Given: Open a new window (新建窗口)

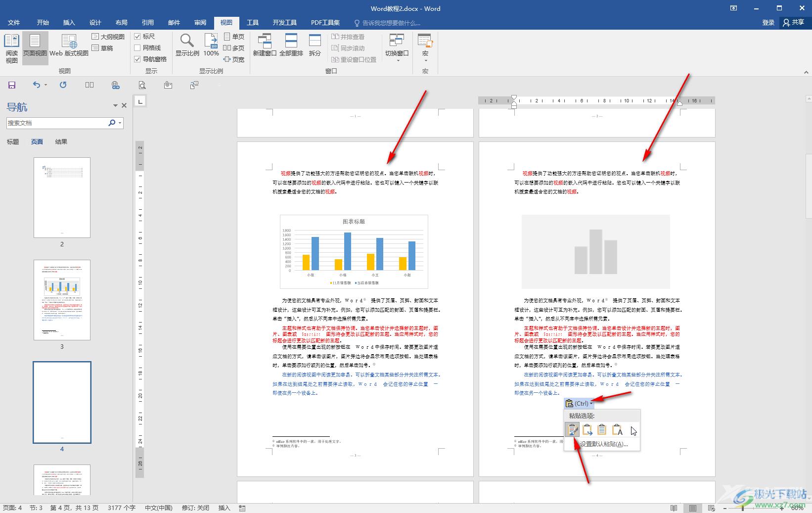Looking at the screenshot, I should [x=265, y=46].
